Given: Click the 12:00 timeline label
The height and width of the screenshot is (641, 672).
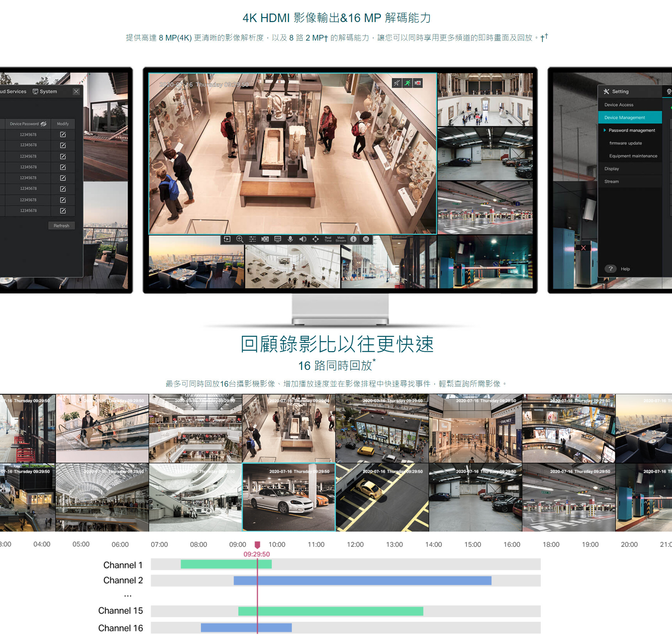Looking at the screenshot, I should pyautogui.click(x=355, y=544).
